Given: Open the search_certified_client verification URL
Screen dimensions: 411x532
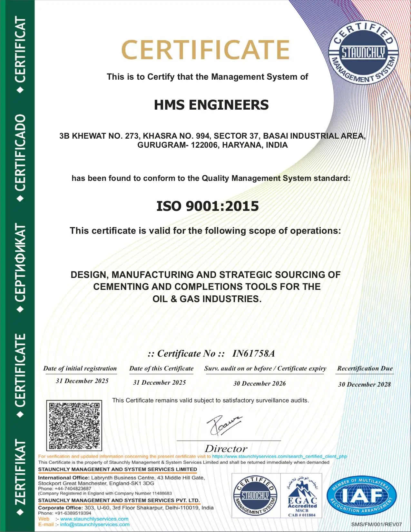Looking at the screenshot, I should [279, 456].
